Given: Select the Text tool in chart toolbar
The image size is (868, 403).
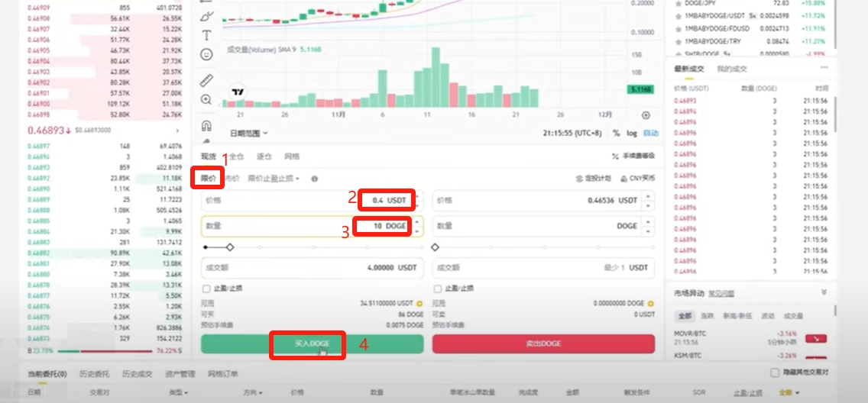Looking at the screenshot, I should (206, 35).
